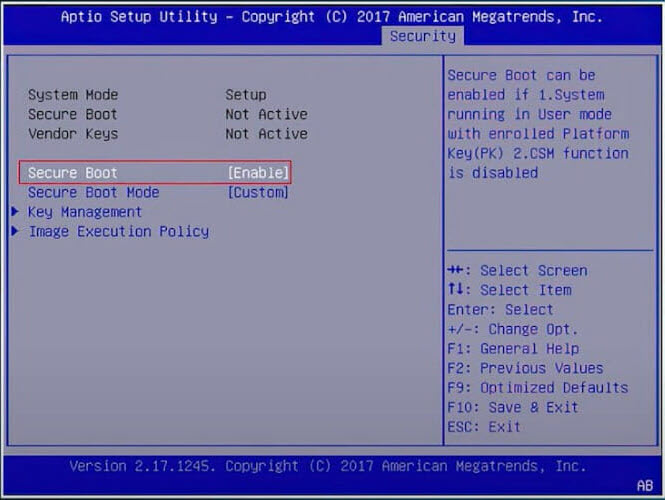Expand the Key Management submenu arrow
The image size is (665, 500).
click(15, 211)
